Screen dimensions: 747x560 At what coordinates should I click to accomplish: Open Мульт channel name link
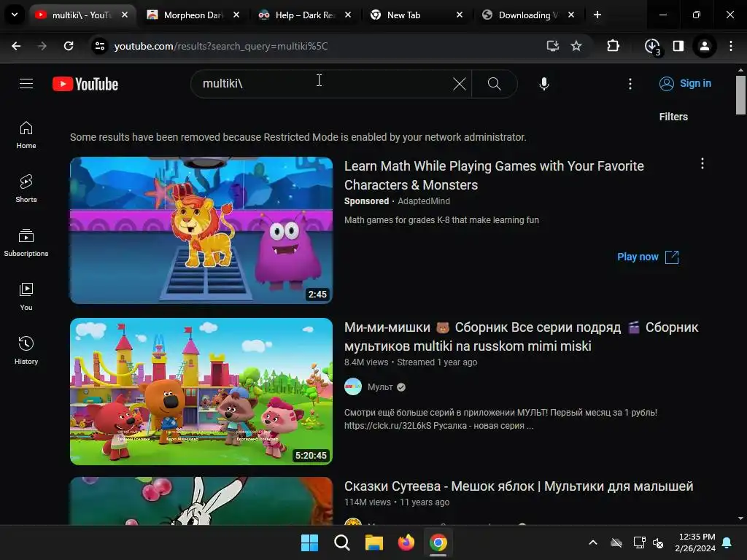(x=380, y=387)
